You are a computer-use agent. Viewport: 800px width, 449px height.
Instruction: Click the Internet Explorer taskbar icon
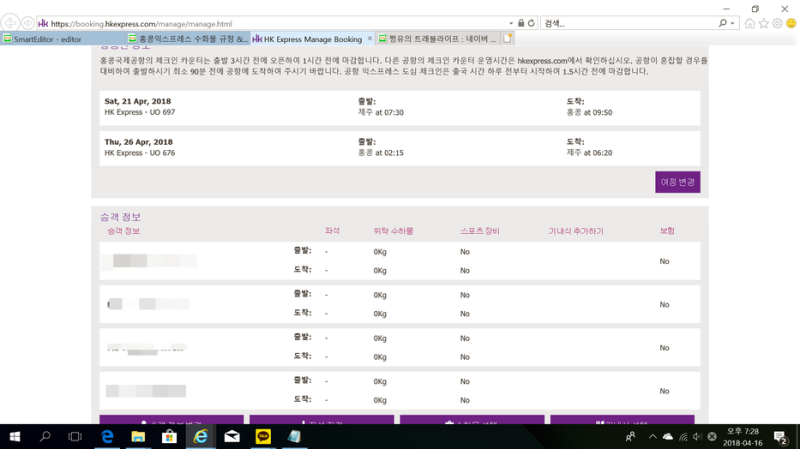click(201, 437)
